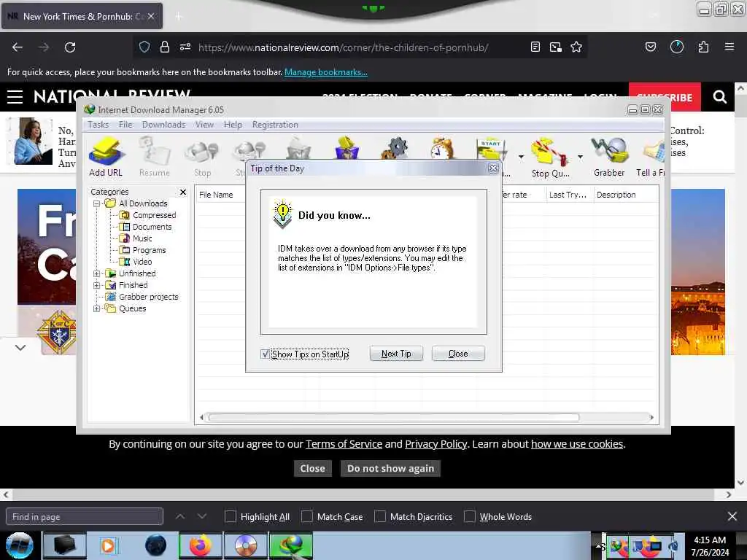
Task: Open the View menu in IDM
Action: pos(204,125)
